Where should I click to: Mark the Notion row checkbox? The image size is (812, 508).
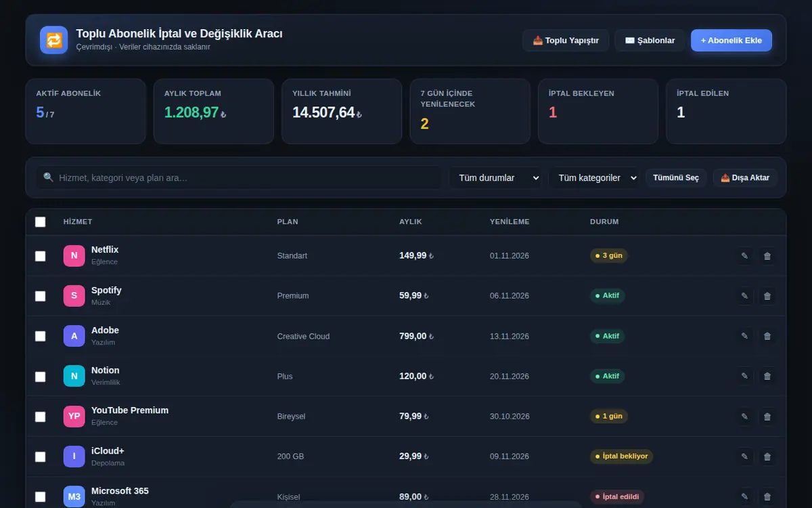[41, 376]
